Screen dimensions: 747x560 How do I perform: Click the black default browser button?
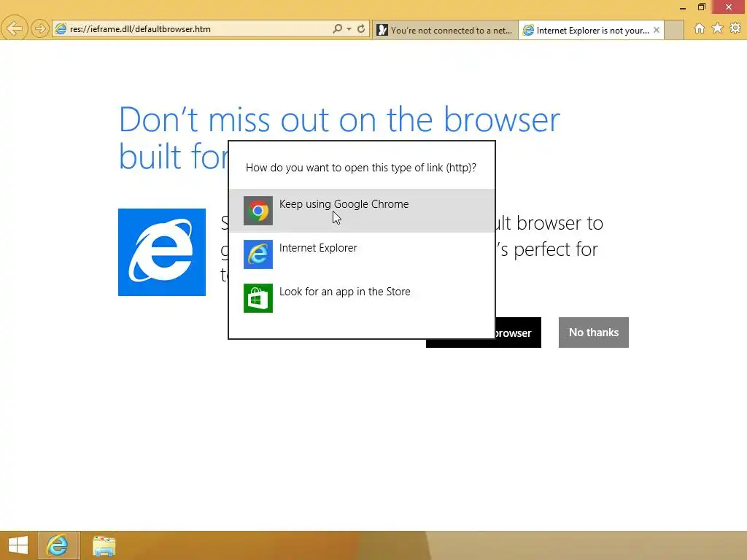518,332
